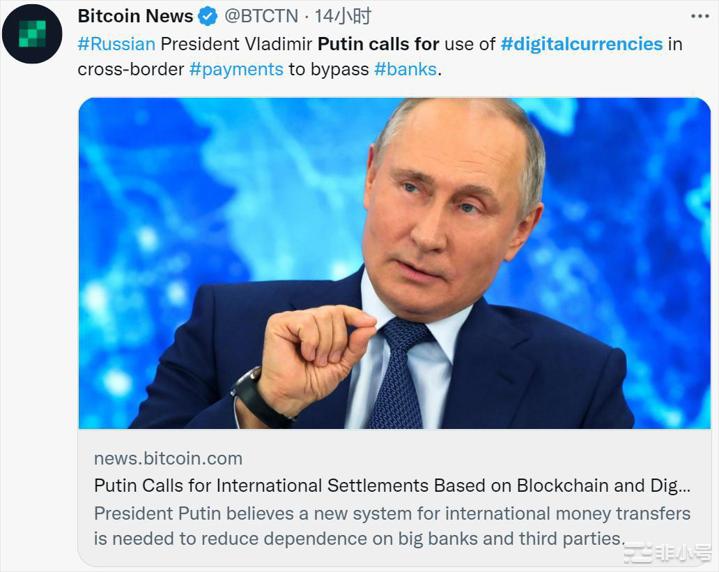719x572 pixels.
Task: Click the dotted blue tie in the photo
Action: (x=398, y=375)
